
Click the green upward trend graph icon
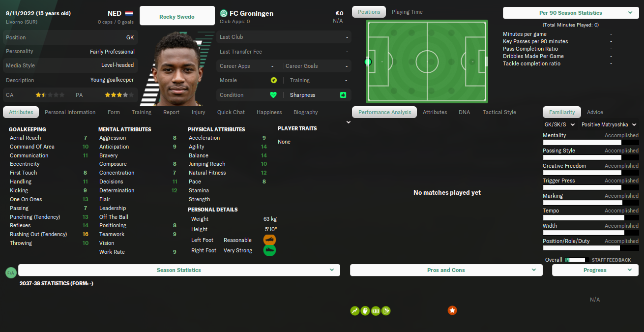(354, 311)
